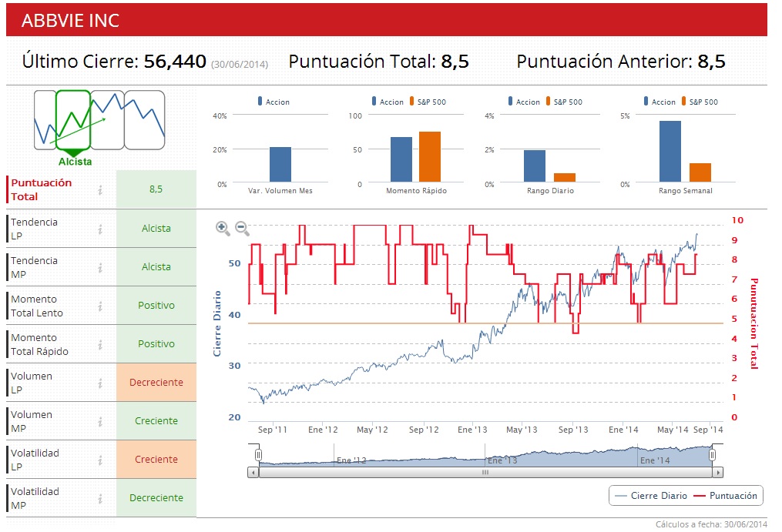Toggle Accion series in Rango Semanal chart
Screen dimensions: 782x532
pos(659,102)
